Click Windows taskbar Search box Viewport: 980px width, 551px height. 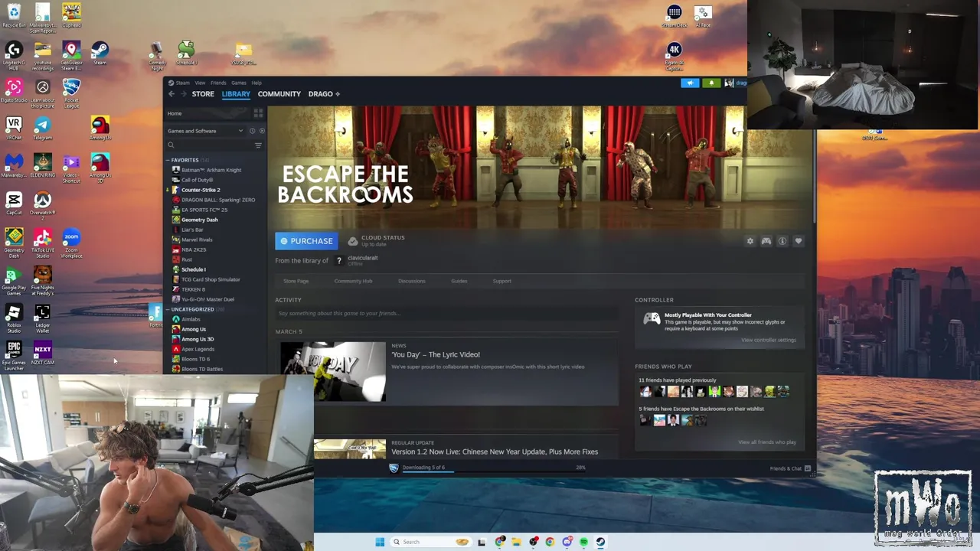click(x=431, y=542)
